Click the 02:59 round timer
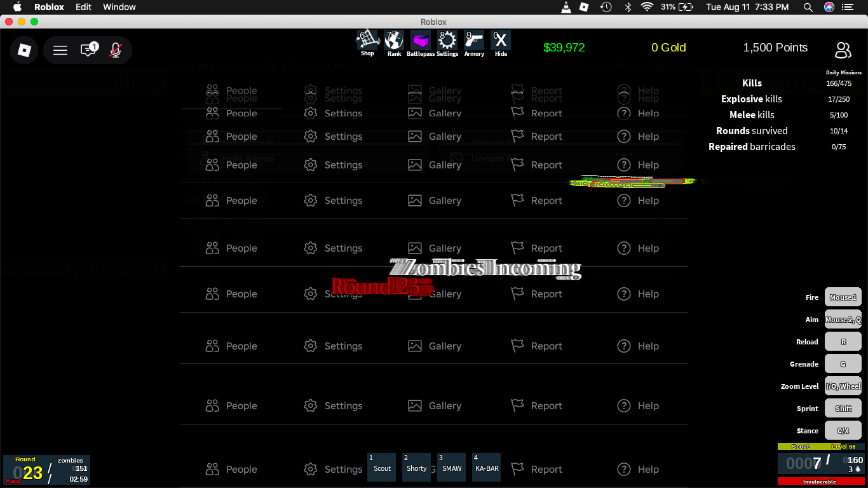Viewport: 868px width, 488px height. 79,479
